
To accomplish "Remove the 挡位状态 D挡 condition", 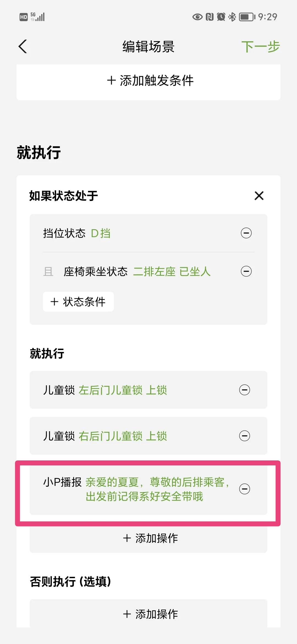I will pos(246,233).
